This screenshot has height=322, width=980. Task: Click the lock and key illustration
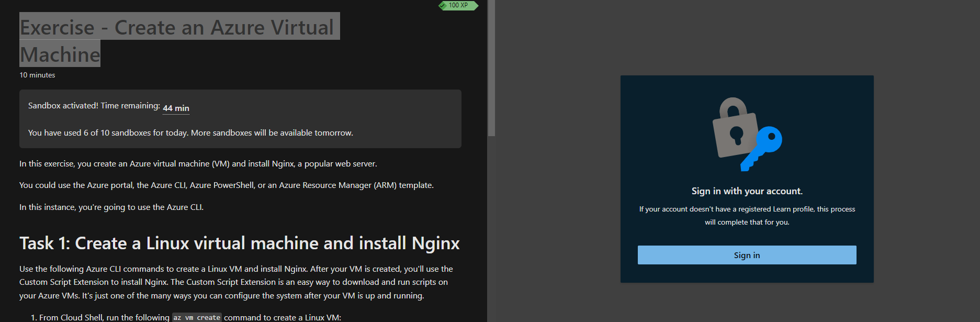[747, 134]
